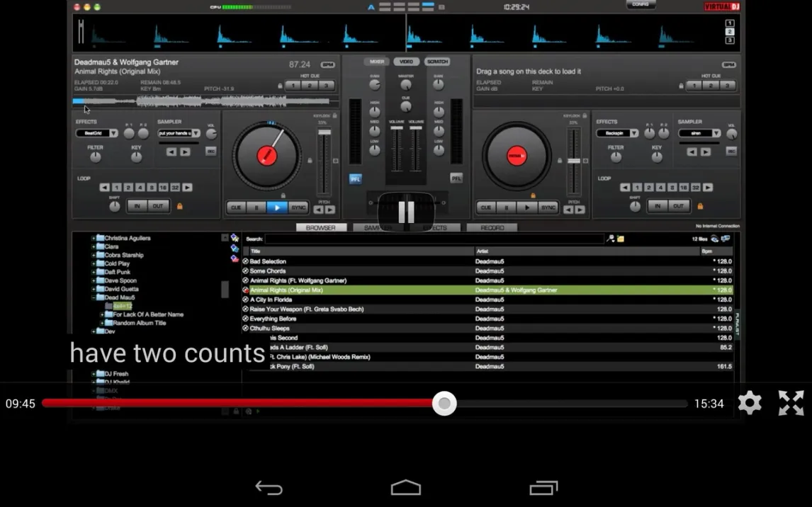
Task: Open the video settings gear
Action: tap(749, 403)
